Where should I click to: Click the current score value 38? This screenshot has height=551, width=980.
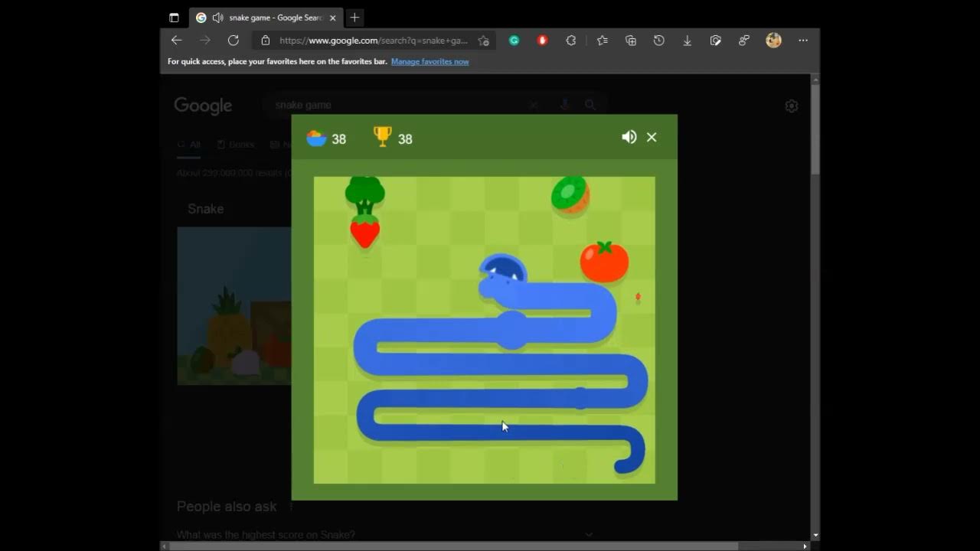pos(338,139)
